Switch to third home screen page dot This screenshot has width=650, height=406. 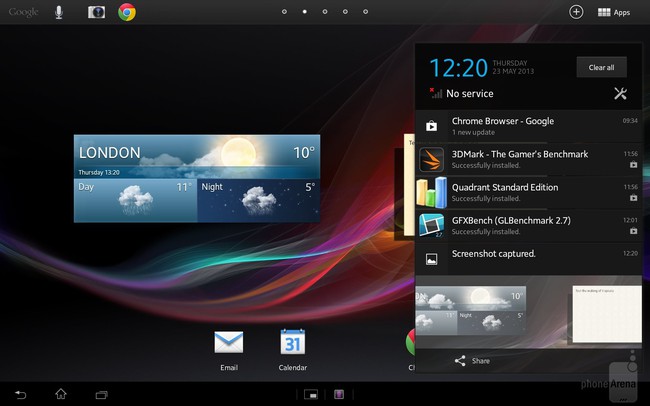(325, 12)
